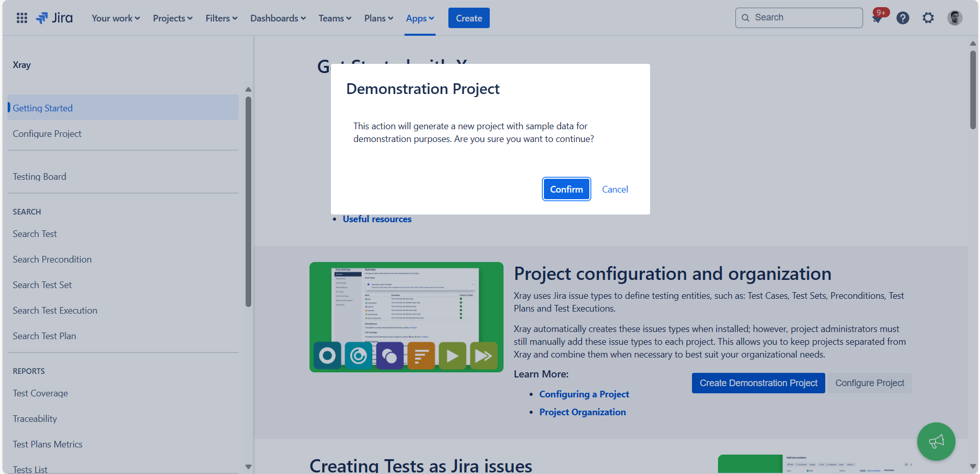Screen dimensions: 980x474
Task: Click the Create Demonstration Project button
Action: [758, 383]
